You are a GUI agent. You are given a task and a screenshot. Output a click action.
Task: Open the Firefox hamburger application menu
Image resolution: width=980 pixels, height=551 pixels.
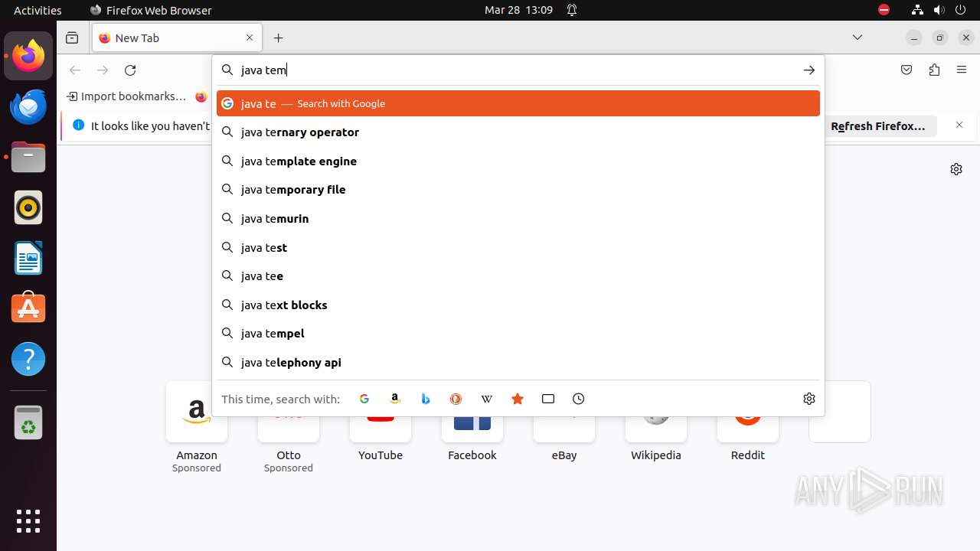[962, 70]
